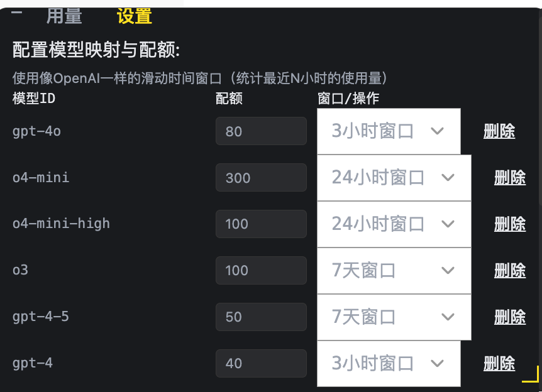Open the gpt-4o window dropdown
Screen dimensions: 542x392
389,131
